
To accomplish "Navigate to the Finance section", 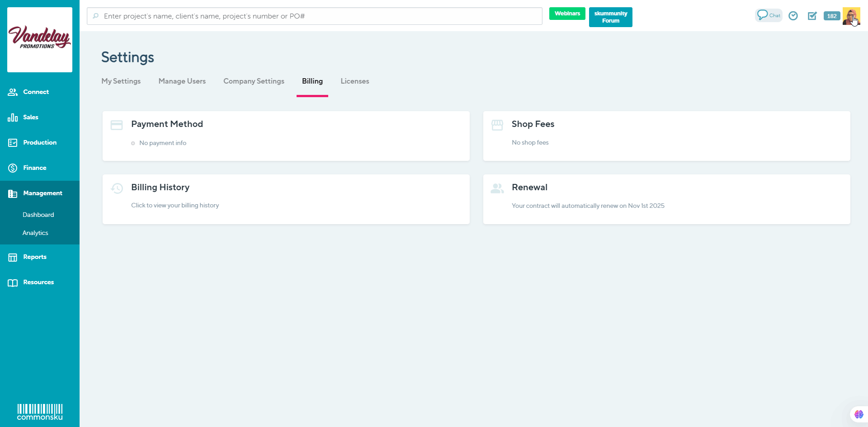I will tap(35, 168).
